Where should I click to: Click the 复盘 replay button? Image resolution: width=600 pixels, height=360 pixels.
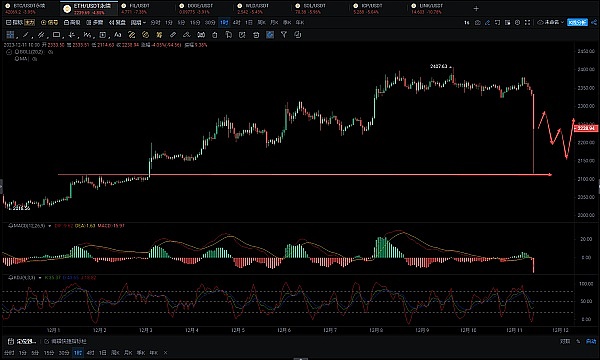click(117, 23)
